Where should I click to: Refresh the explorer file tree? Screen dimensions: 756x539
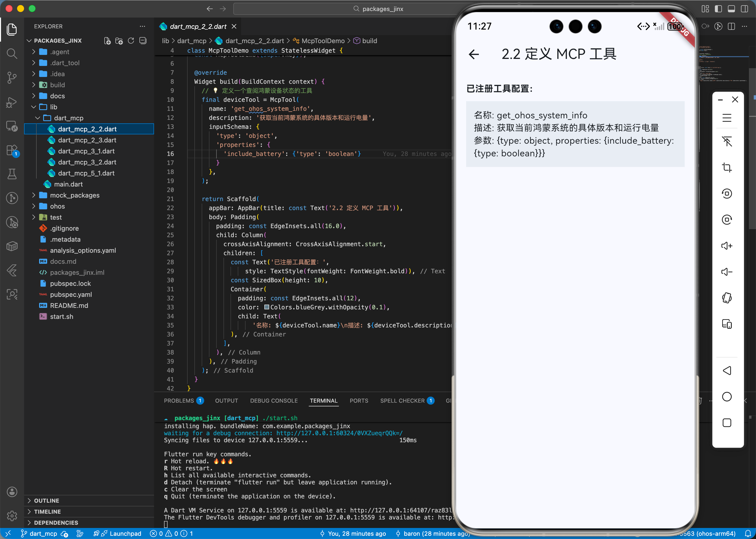(x=131, y=41)
